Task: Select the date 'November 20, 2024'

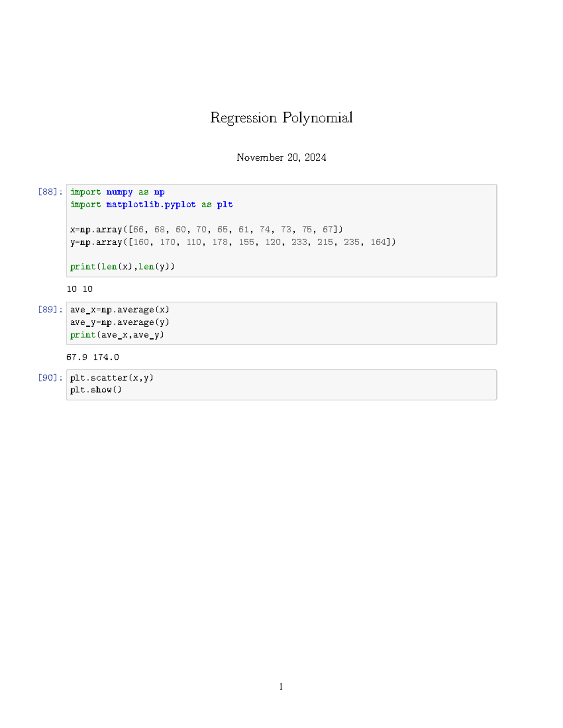Action: coord(281,158)
